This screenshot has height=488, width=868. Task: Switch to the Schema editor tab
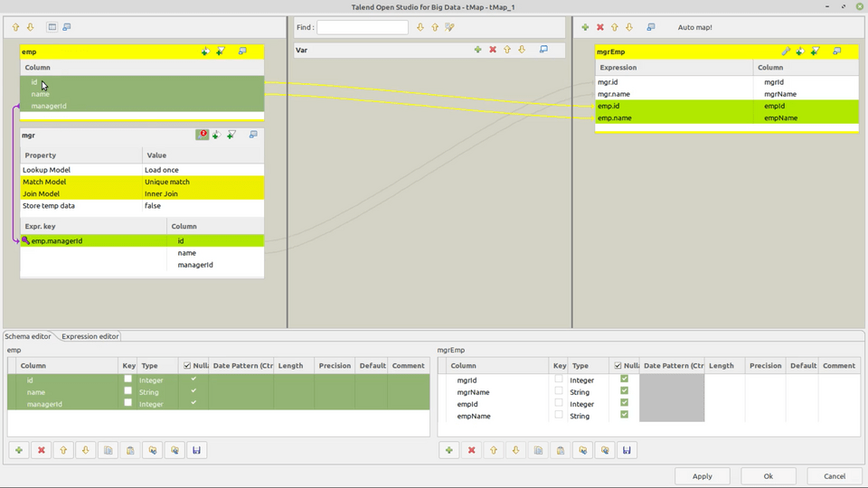28,336
